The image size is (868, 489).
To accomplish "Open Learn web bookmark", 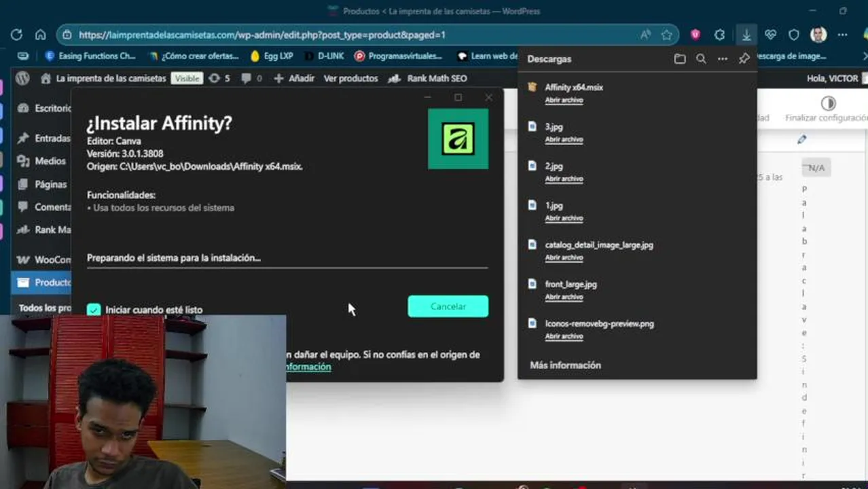I will pyautogui.click(x=487, y=56).
